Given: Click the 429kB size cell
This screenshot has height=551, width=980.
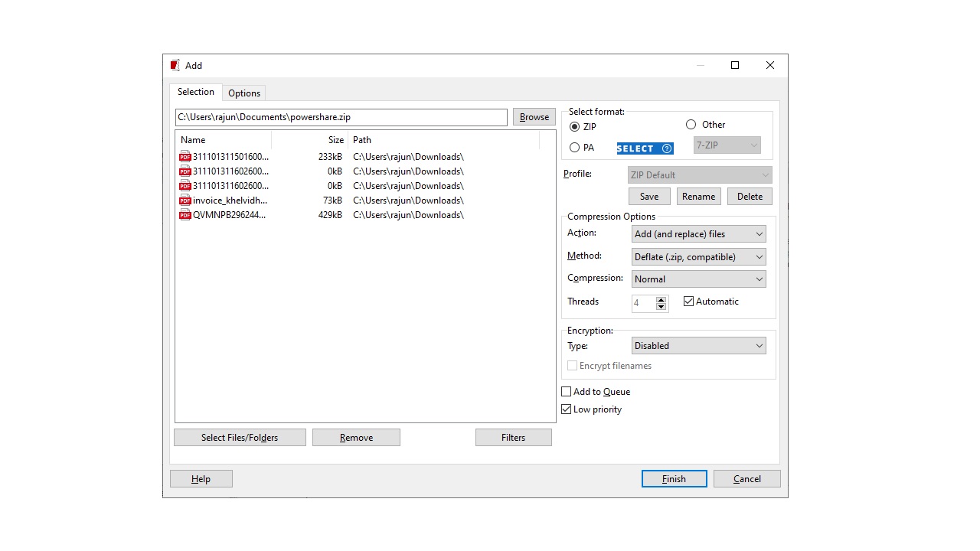Looking at the screenshot, I should pos(331,215).
